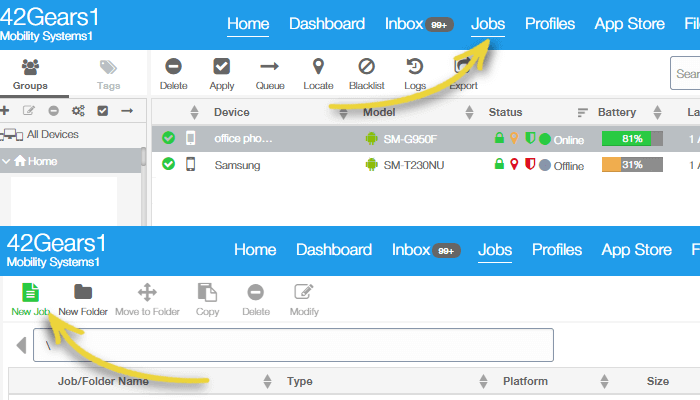The width and height of the screenshot is (700, 400).
Task: Click the group move arrow icon
Action: click(127, 110)
